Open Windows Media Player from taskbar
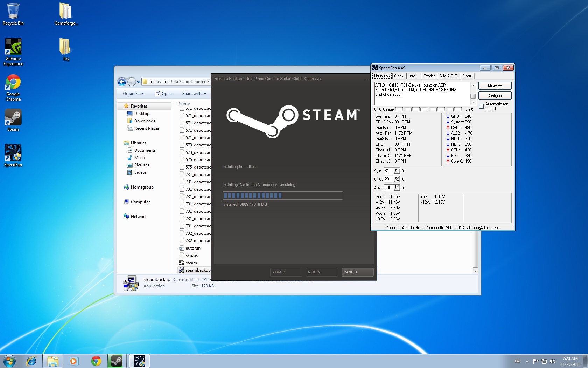Viewport: 588px width, 368px height. [x=74, y=361]
